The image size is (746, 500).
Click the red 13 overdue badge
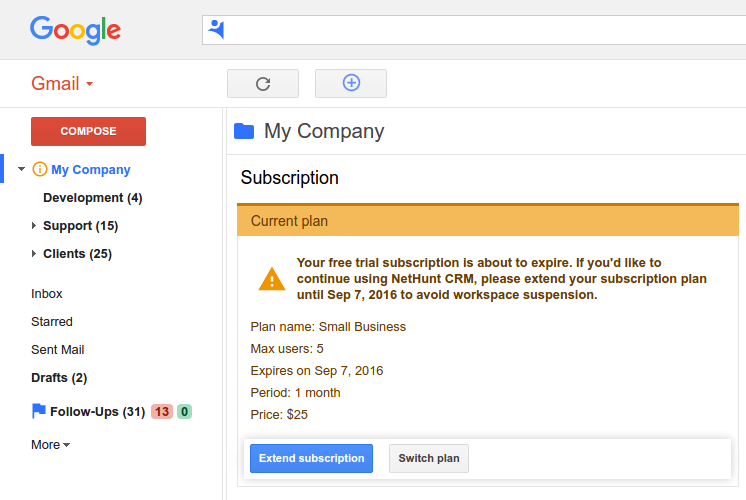pyautogui.click(x=162, y=412)
